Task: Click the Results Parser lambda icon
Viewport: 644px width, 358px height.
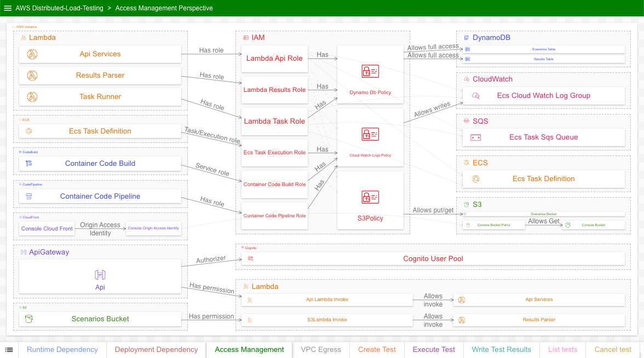Action: 32,76
